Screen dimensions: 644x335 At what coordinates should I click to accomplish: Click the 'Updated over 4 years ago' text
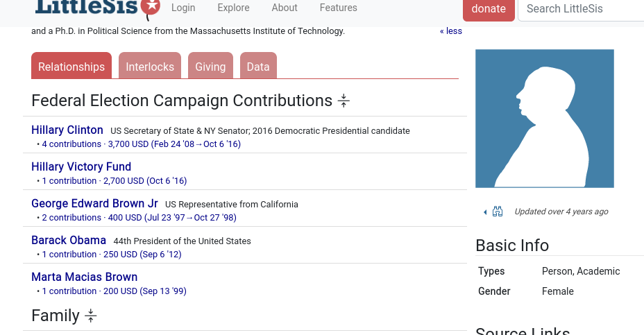561,212
